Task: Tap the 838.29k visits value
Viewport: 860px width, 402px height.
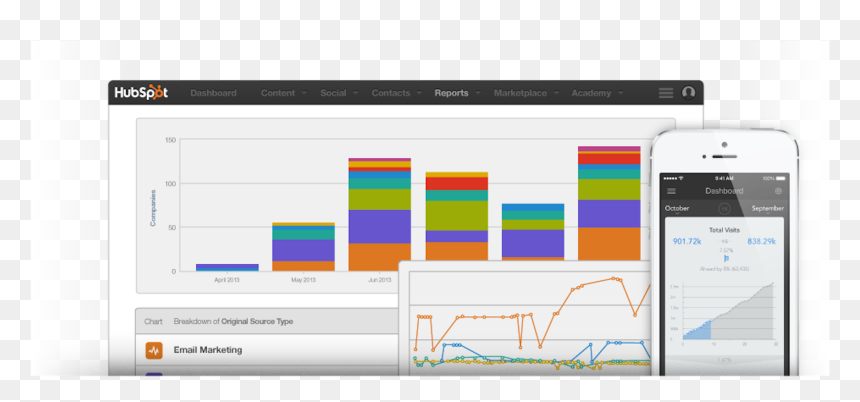Action: coord(760,241)
